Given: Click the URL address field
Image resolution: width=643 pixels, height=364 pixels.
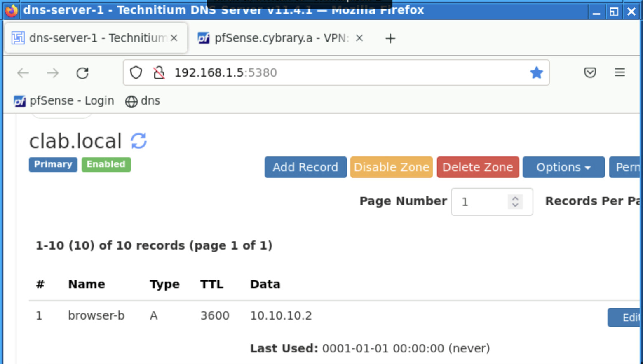Looking at the screenshot, I should (330, 73).
